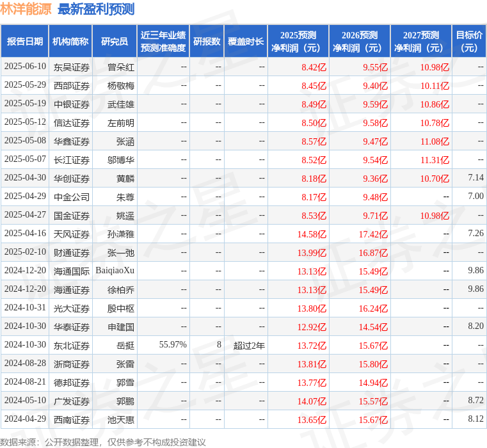Select the 14.94亿 forecast value
Screen dimensions: 487x448
373,383
